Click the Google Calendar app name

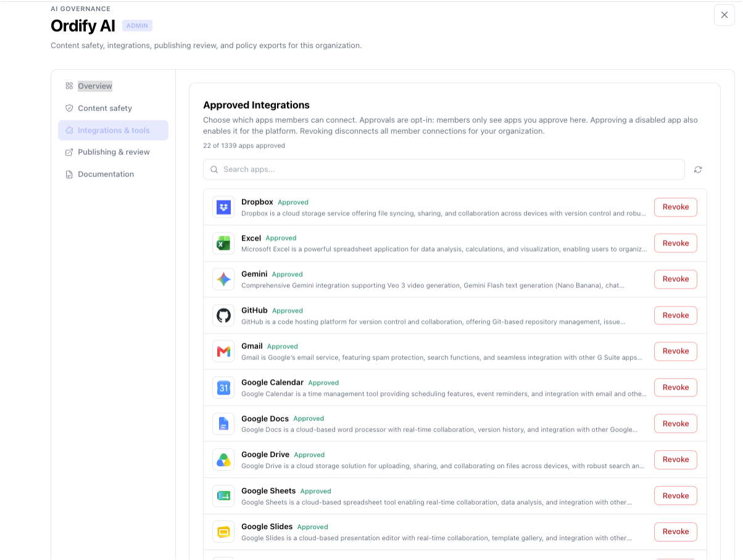tap(272, 382)
